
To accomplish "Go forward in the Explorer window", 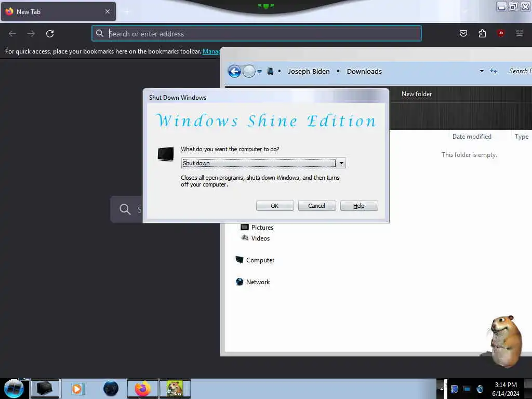I will [249, 71].
